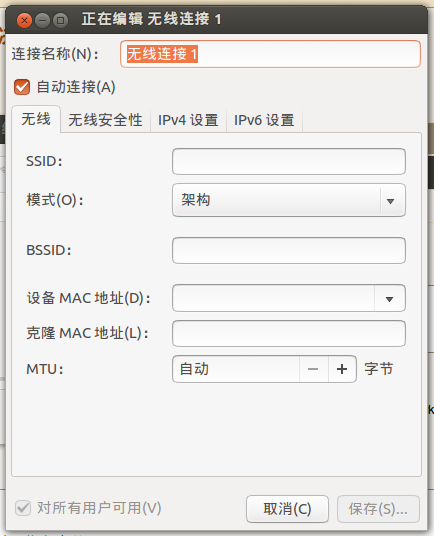This screenshot has width=434, height=536.
Task: Click the 克隆 MAC 地址 input field
Action: (289, 334)
